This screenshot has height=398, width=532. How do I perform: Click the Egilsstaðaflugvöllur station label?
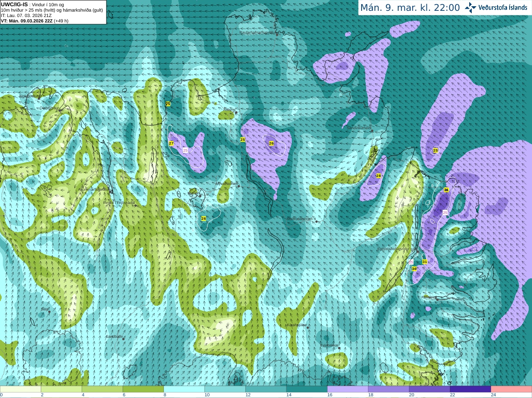point(397,248)
